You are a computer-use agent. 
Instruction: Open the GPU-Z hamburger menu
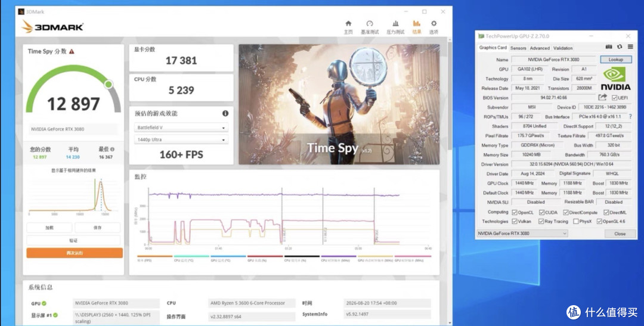630,47
